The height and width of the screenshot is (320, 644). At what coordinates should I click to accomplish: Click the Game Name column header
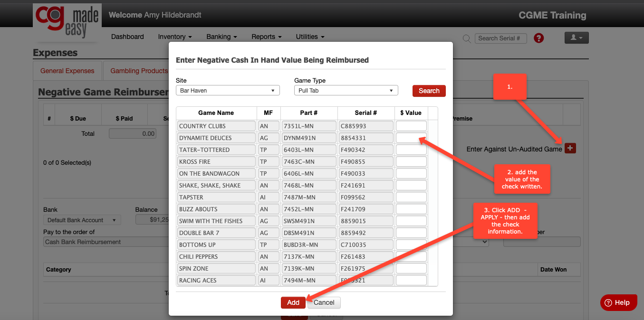coord(216,113)
